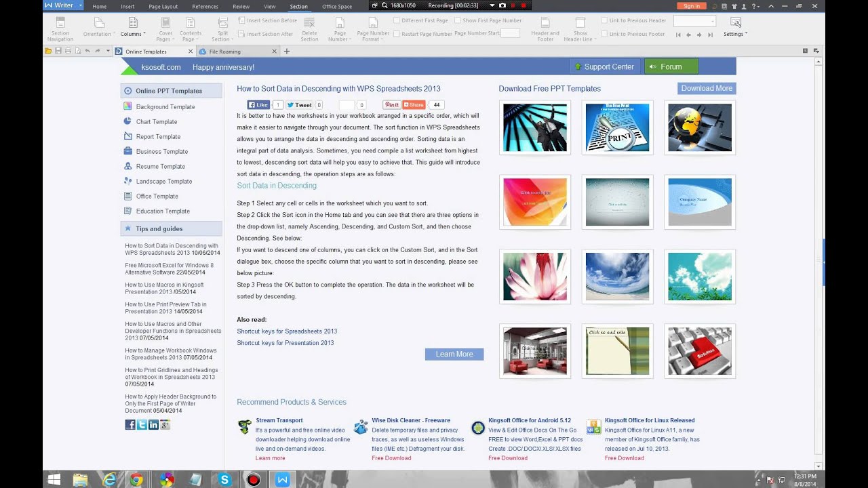The height and width of the screenshot is (488, 868).
Task: Click the print preview icon in quick access bar
Action: pyautogui.click(x=78, y=51)
